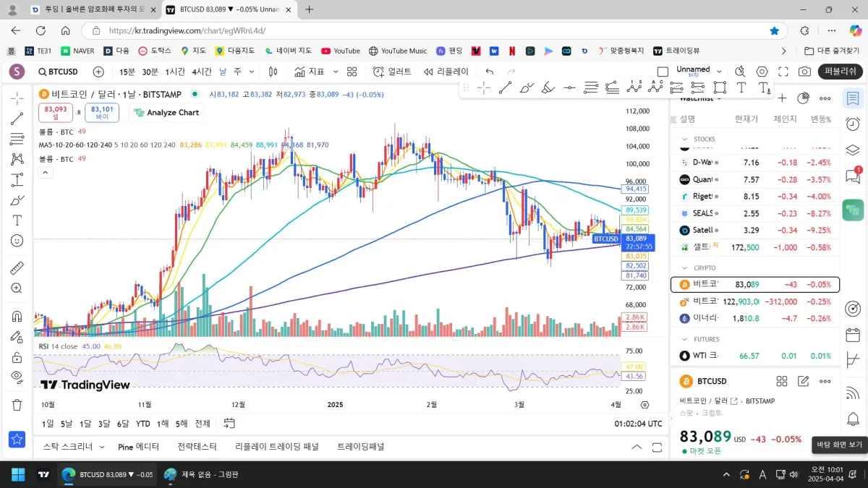Collapse the STOCKS watchlist section

(x=684, y=139)
